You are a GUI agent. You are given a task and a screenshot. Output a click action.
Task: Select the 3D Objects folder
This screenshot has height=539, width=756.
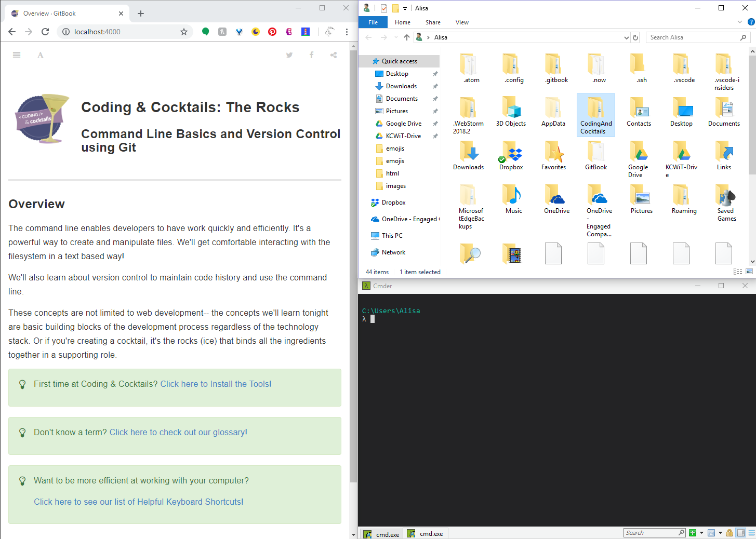tap(511, 112)
